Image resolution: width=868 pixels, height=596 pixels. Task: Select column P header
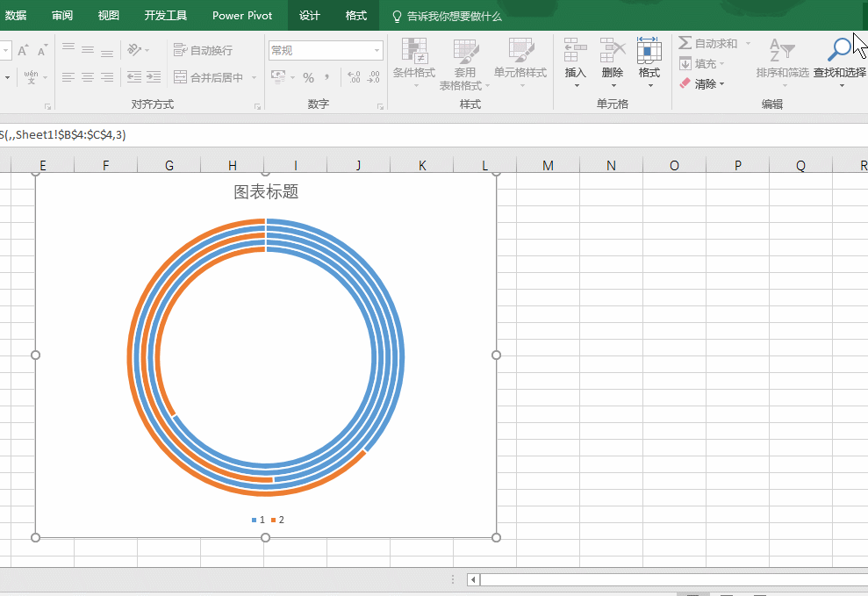737,166
